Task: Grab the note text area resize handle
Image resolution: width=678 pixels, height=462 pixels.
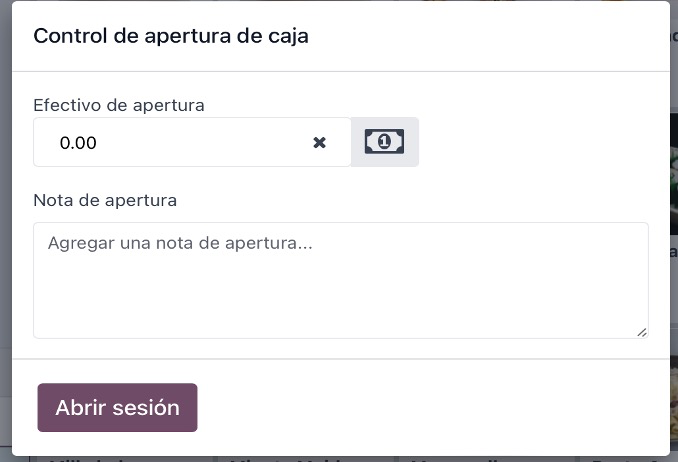Action: click(642, 332)
